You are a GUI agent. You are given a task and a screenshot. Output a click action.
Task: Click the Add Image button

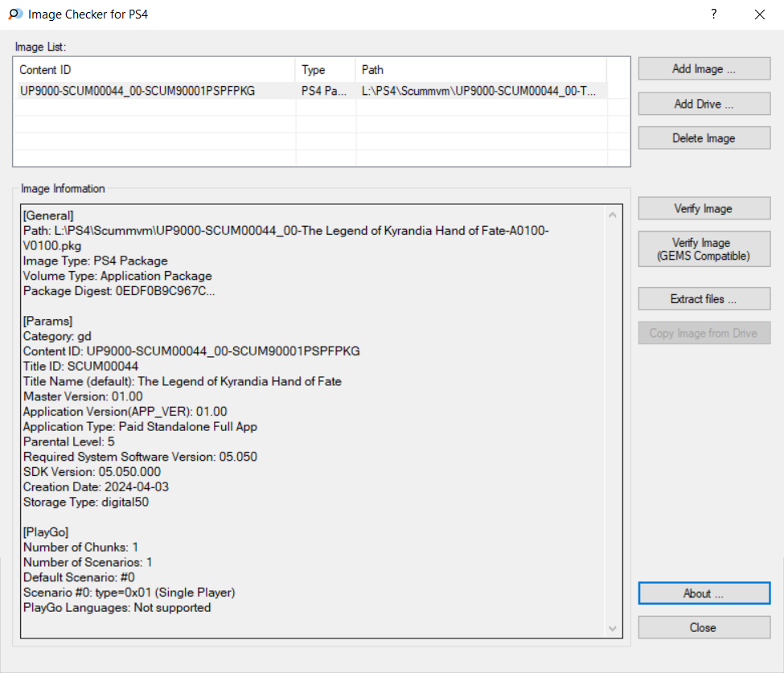pos(704,68)
